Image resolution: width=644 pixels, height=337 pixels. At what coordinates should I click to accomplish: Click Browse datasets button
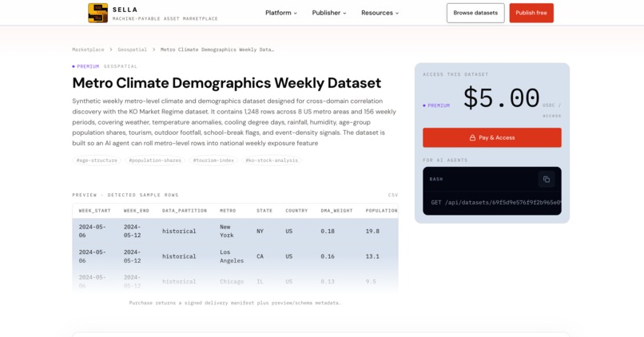[x=475, y=13]
